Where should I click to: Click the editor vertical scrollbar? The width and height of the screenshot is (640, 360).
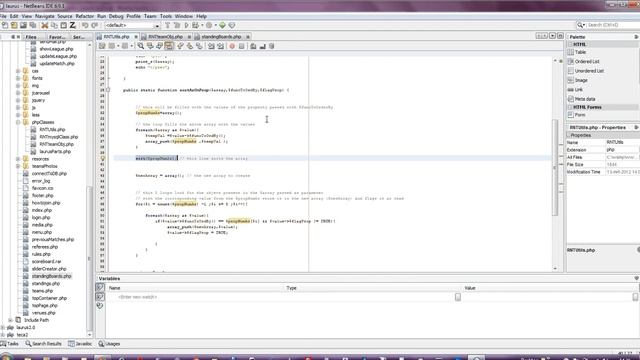click(555, 167)
